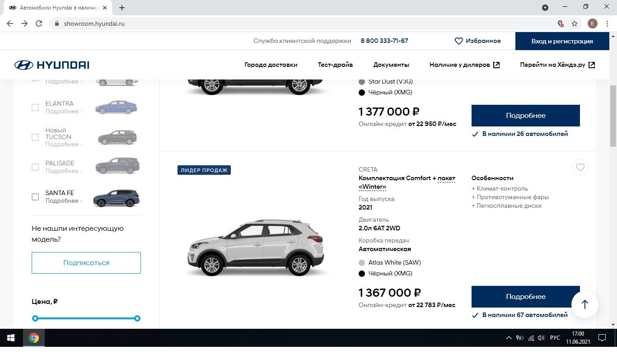Call support number 8 800 333-71-67

(384, 41)
